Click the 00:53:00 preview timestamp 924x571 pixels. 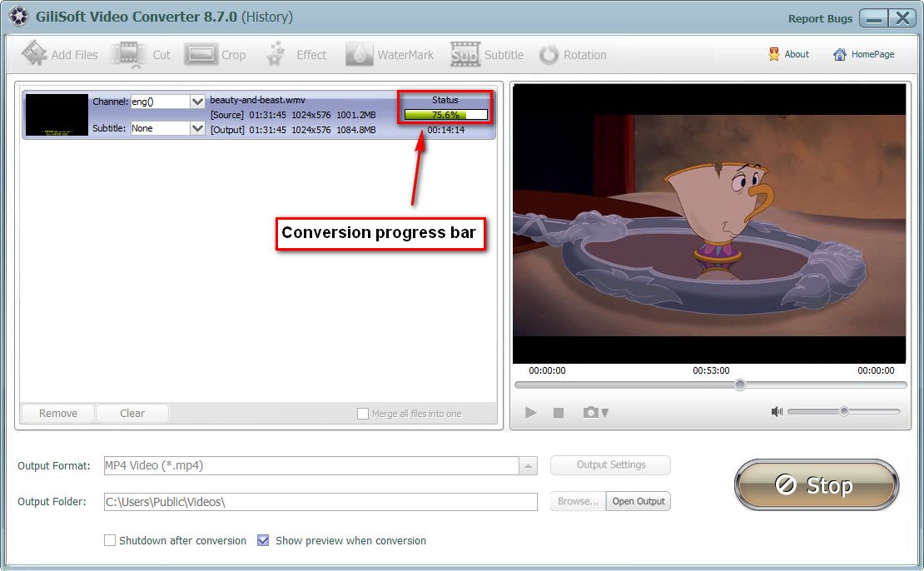tap(711, 370)
